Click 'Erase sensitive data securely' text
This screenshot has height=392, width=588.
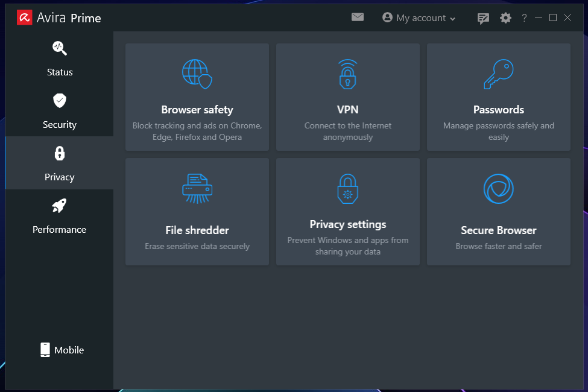(x=197, y=246)
